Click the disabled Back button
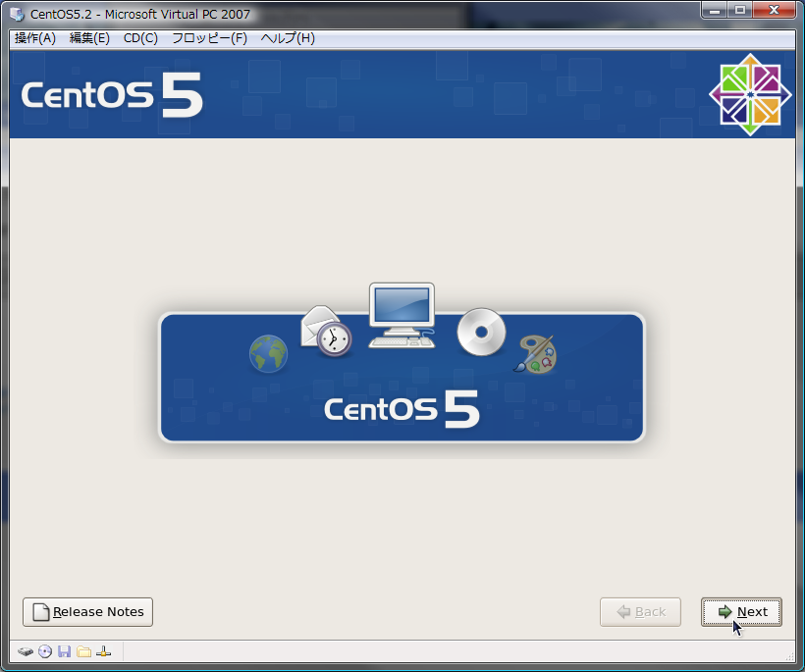The width and height of the screenshot is (805, 672). [640, 612]
